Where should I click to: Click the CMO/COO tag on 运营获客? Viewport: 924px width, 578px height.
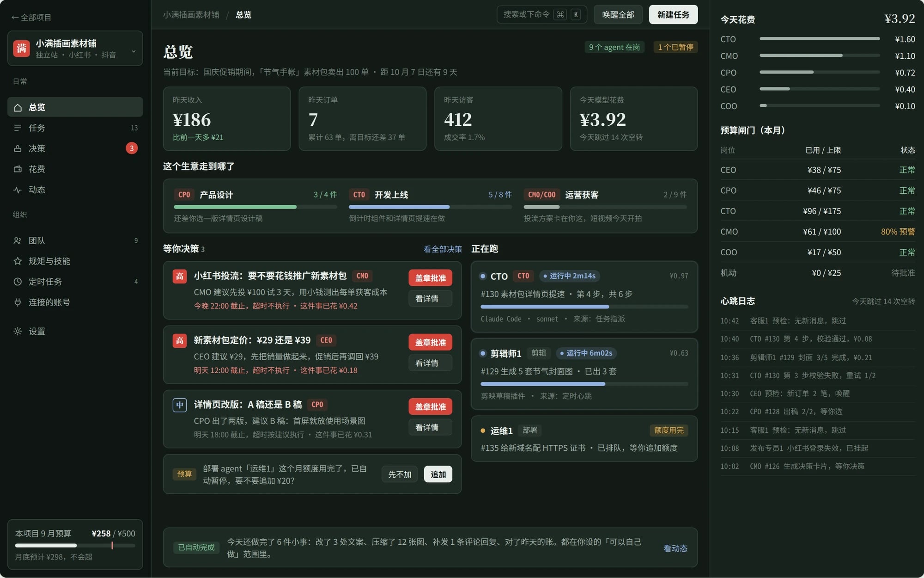(x=541, y=195)
